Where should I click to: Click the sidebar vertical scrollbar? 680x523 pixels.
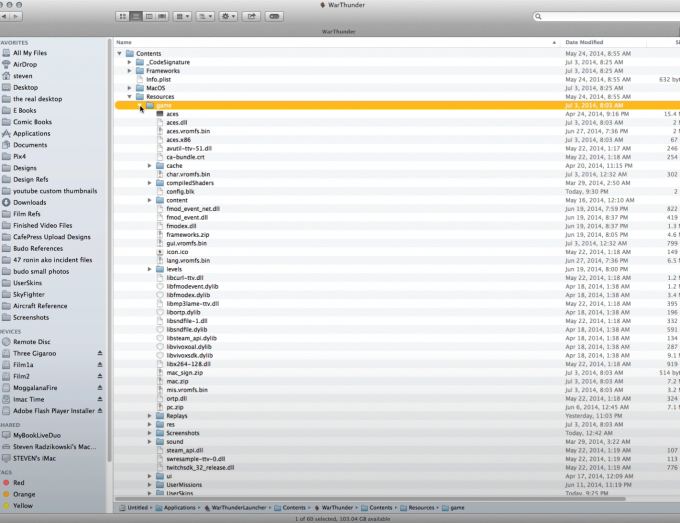point(109,251)
